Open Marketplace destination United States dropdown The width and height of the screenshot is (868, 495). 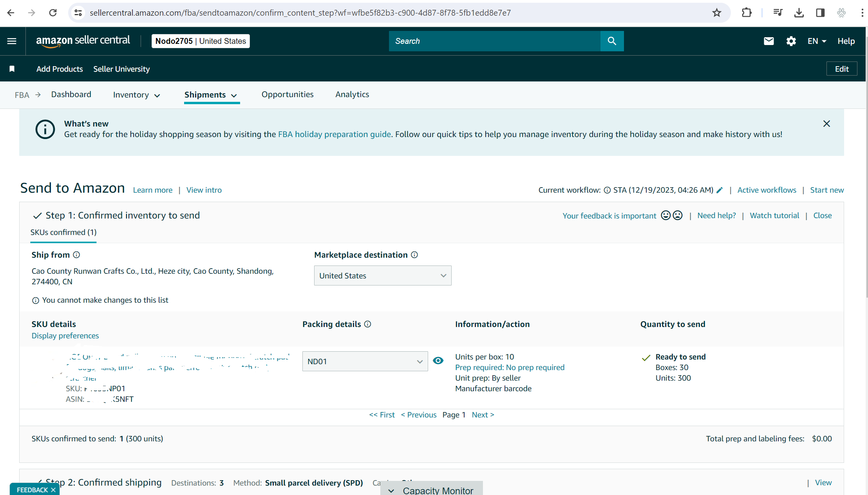(x=383, y=275)
